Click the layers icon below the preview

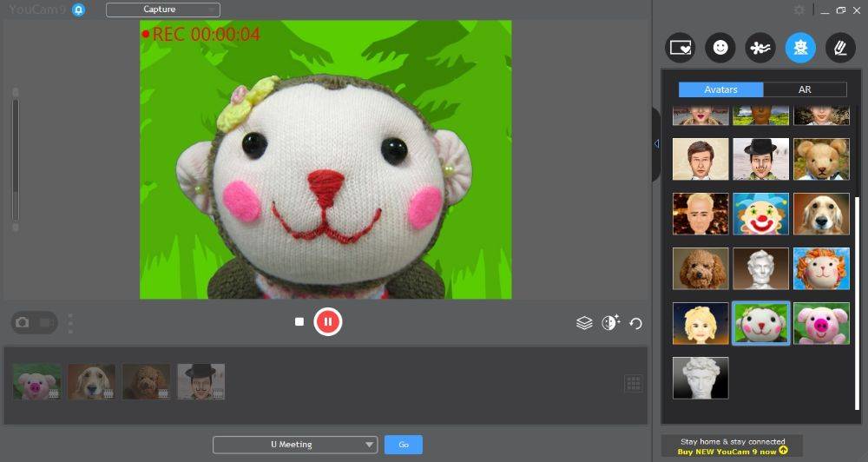coord(584,323)
